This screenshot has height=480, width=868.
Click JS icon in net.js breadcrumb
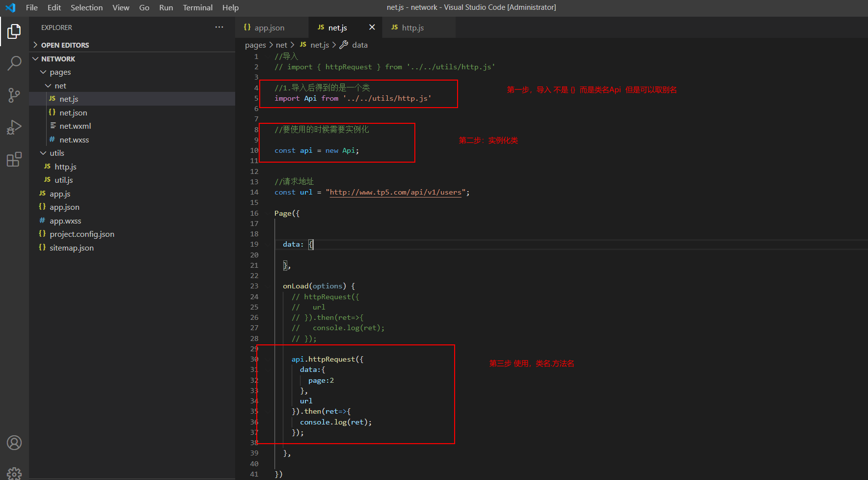click(x=303, y=45)
